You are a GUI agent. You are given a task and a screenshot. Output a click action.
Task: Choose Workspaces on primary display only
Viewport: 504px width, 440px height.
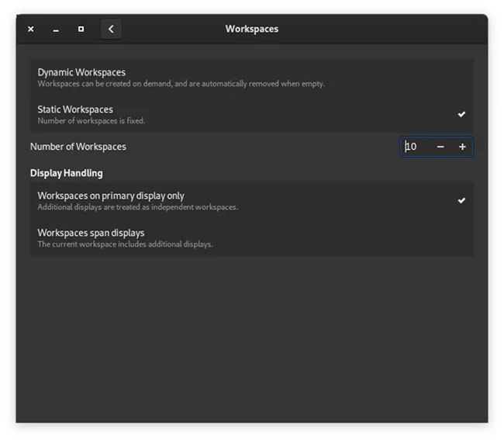(x=252, y=201)
